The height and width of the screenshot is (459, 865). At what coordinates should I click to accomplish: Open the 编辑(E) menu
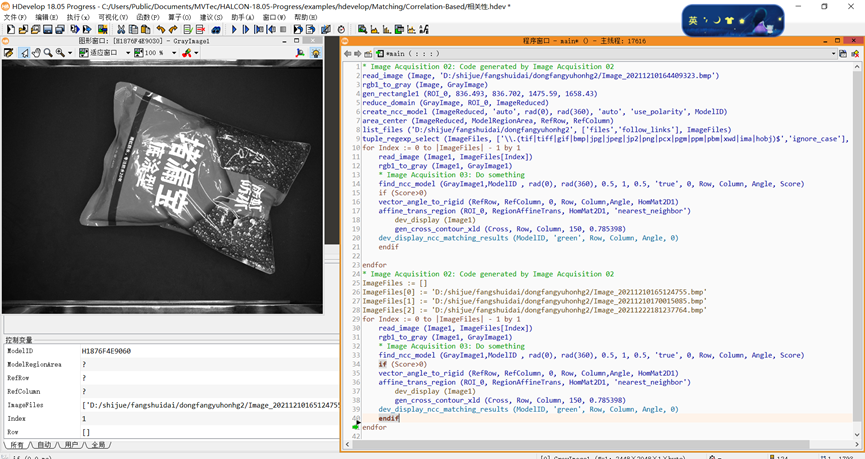coord(46,17)
